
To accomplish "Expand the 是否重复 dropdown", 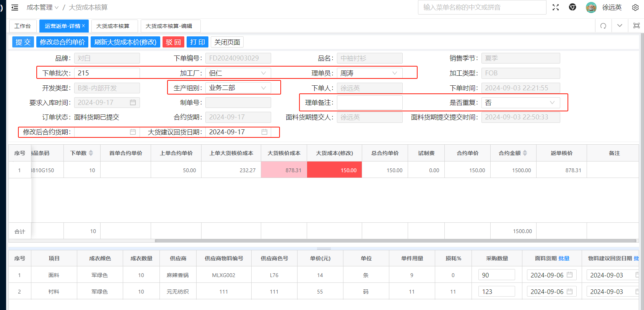I will (552, 103).
